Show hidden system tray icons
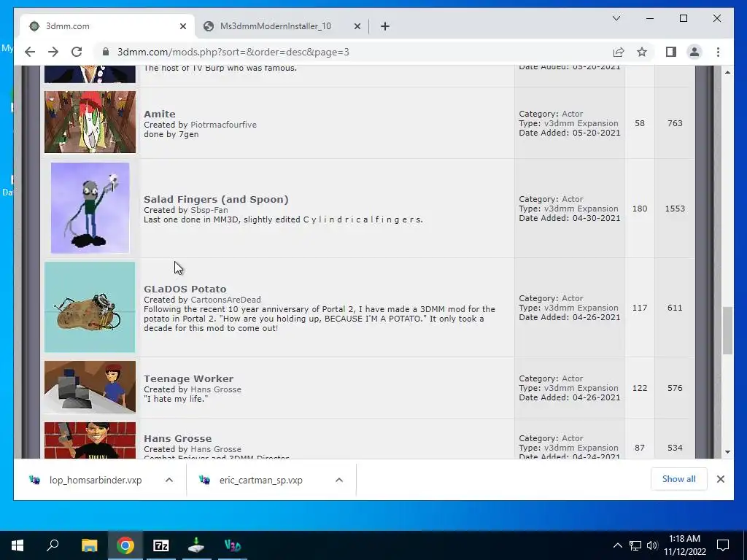The width and height of the screenshot is (747, 560). click(x=617, y=545)
